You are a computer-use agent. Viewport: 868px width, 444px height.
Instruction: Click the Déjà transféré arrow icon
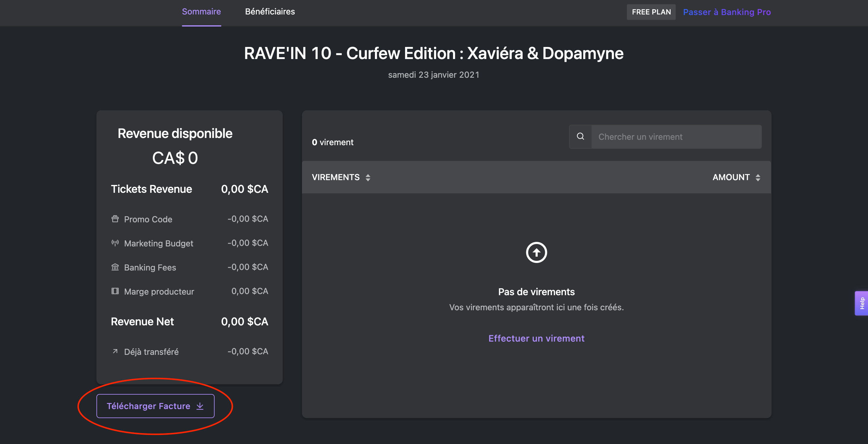(115, 351)
